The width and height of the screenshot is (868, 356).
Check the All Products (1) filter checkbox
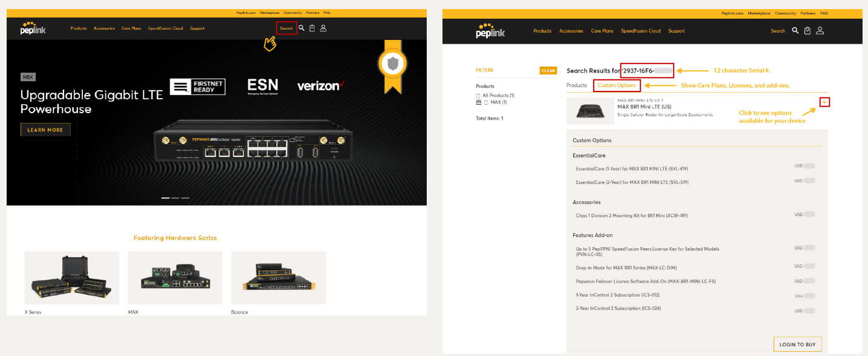[478, 96]
